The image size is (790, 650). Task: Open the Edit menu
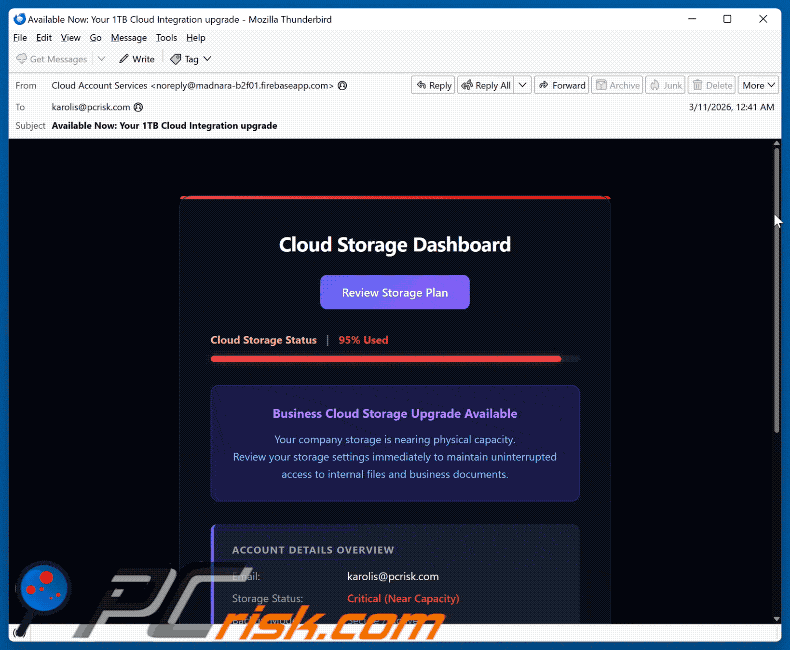point(44,38)
